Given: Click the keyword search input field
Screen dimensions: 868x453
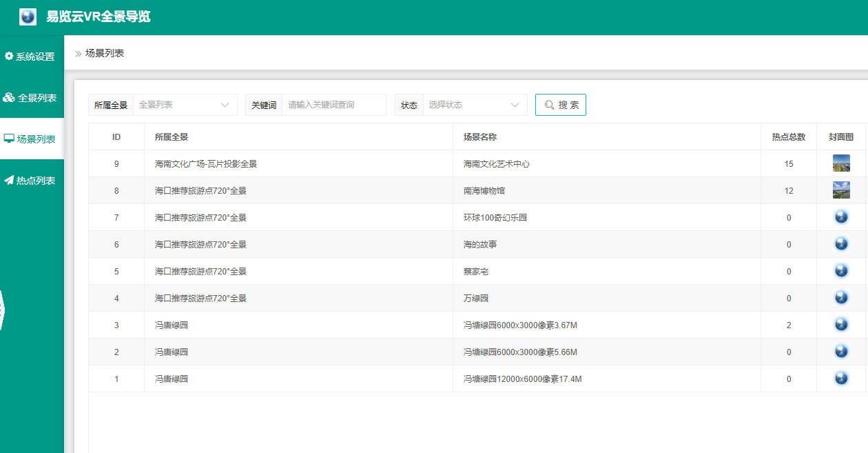Looking at the screenshot, I should (334, 104).
